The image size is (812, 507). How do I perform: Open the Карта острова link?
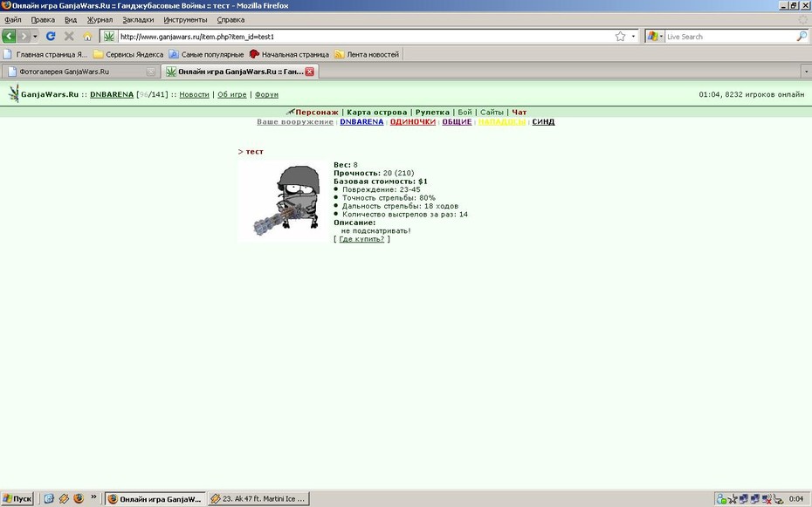pyautogui.click(x=377, y=112)
